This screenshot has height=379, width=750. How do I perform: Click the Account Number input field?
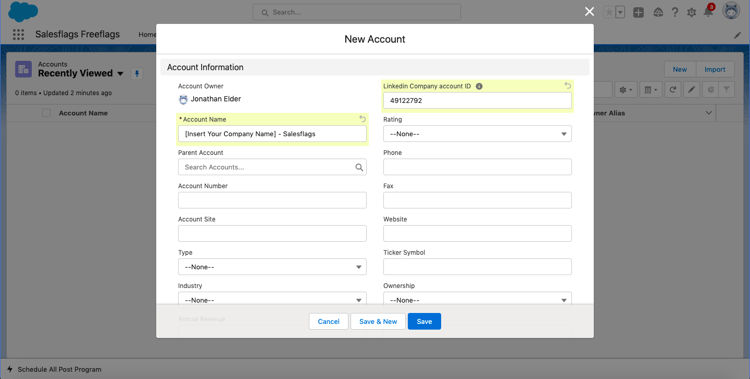(272, 201)
